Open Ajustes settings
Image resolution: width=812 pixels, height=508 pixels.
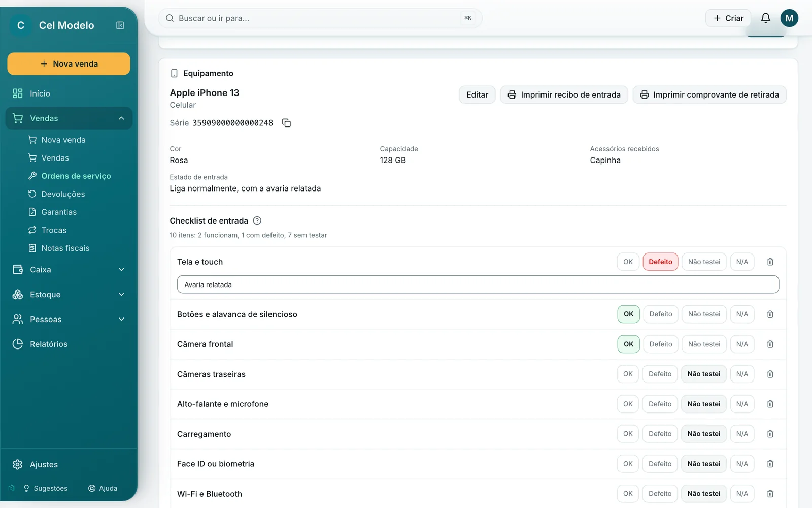(x=69, y=464)
